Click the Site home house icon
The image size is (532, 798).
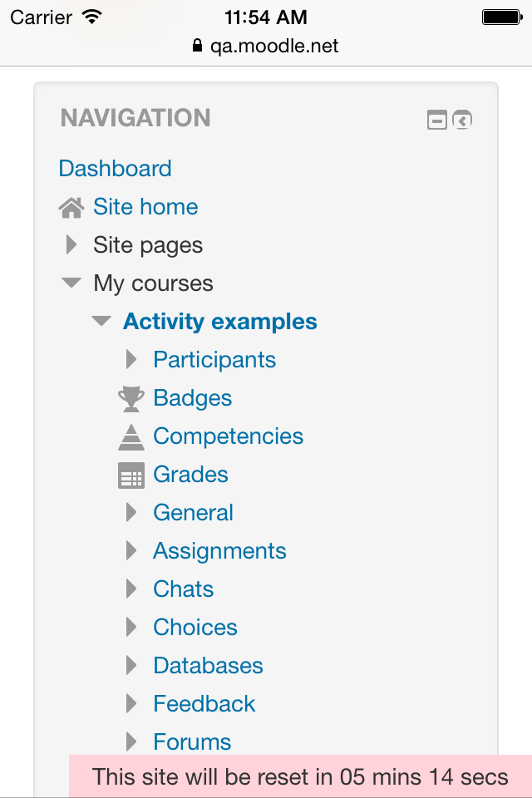(x=71, y=207)
